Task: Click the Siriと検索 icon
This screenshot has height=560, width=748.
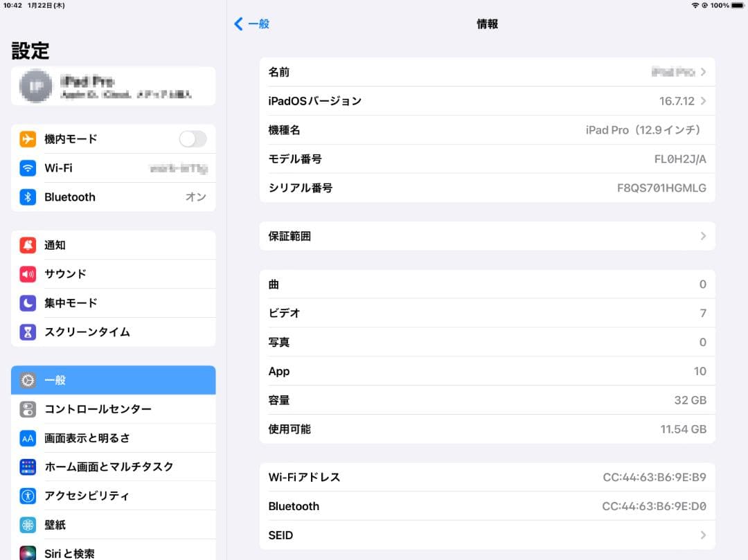Action: (28, 552)
